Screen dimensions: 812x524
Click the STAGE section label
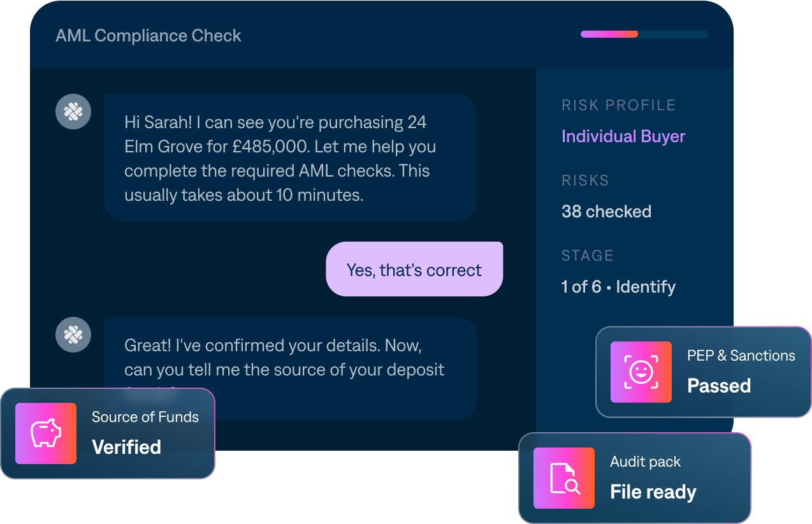point(587,256)
